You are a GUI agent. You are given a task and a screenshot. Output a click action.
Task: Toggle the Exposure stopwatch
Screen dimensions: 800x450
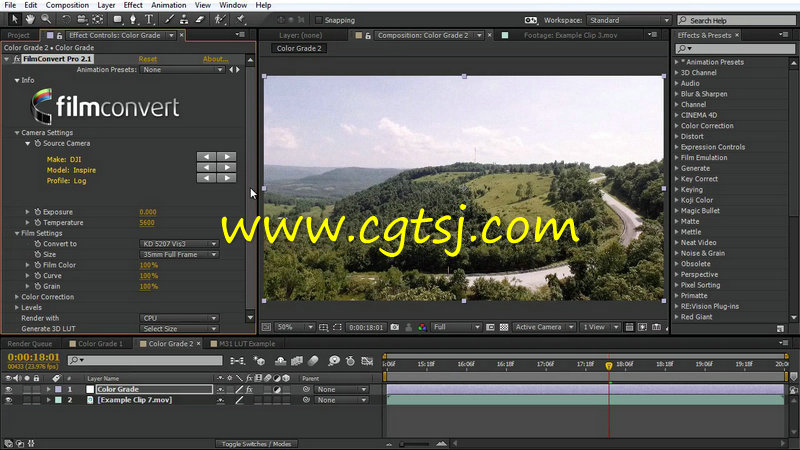(x=37, y=212)
